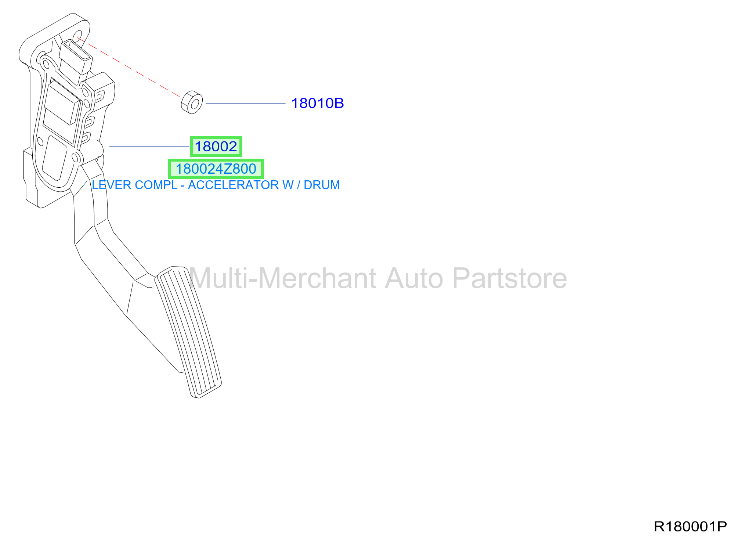The height and width of the screenshot is (545, 756).
Task: Click the 18010B part callout label
Action: coord(317,103)
